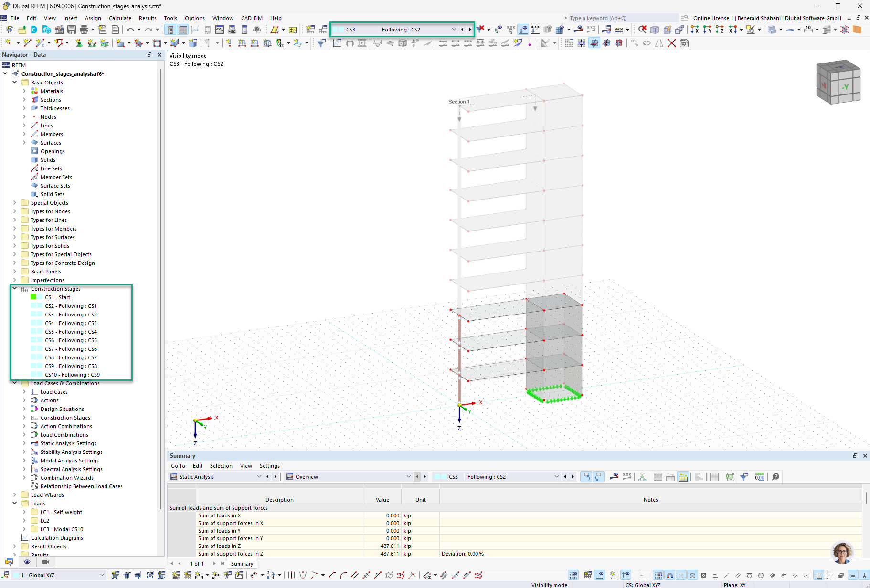This screenshot has width=870, height=588.
Task: Toggle the navigator panel display button
Action: 170,30
